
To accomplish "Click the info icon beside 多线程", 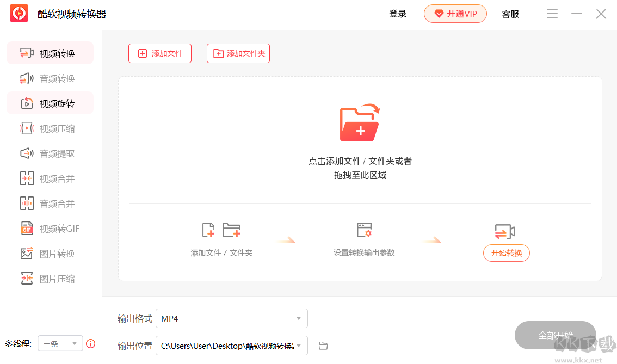I will click(x=90, y=344).
